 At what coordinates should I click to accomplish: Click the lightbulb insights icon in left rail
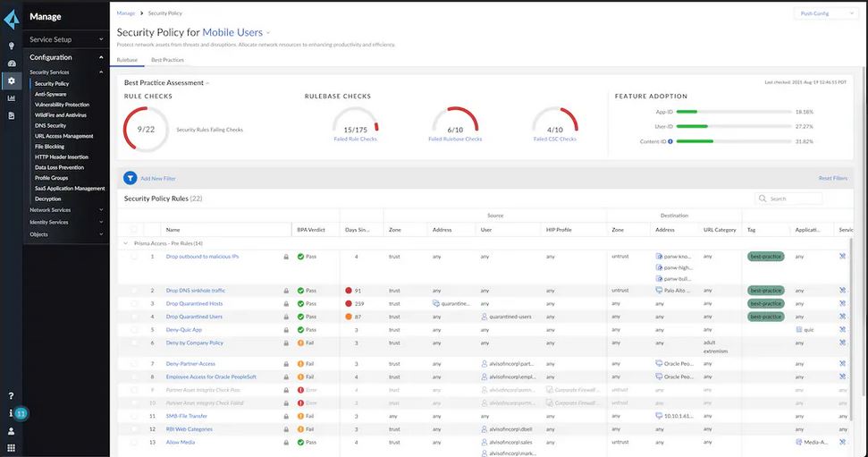pyautogui.click(x=11, y=46)
